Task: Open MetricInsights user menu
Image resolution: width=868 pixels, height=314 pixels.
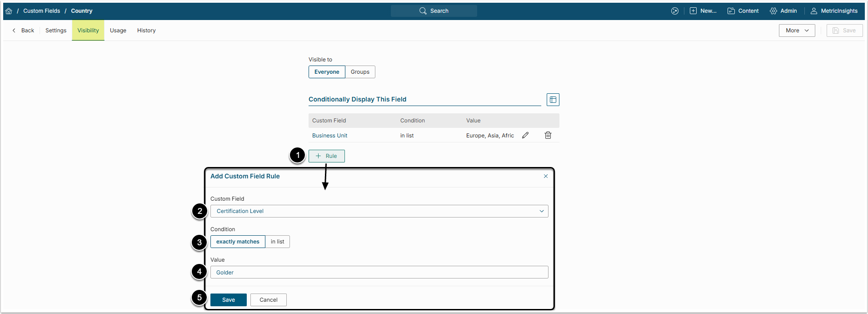Action: click(x=834, y=11)
